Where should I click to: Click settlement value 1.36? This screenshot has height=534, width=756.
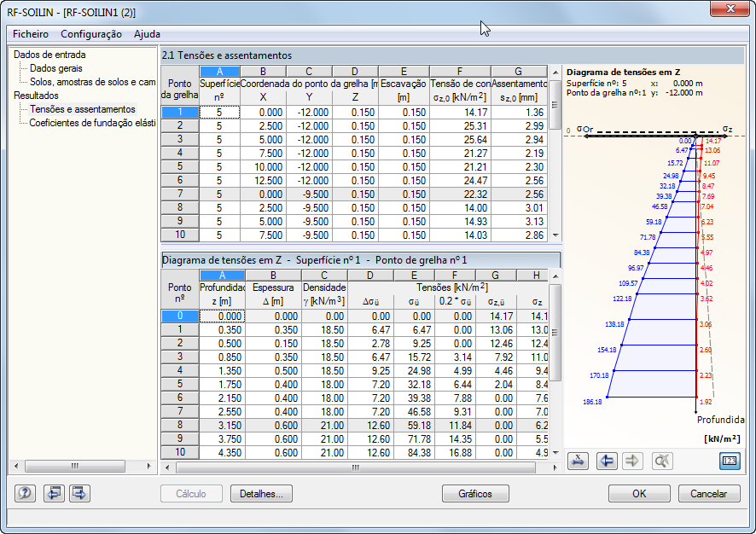point(519,113)
